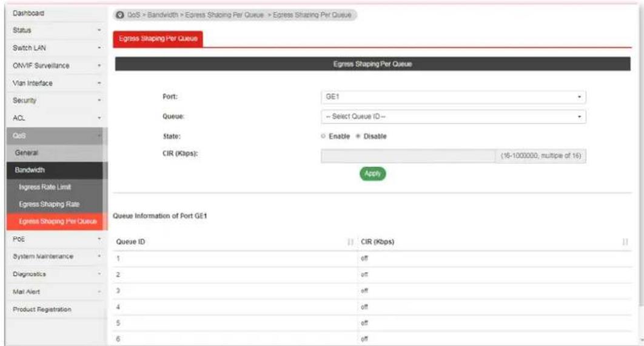Screen dimensions: 644x346
Task: Sort table by Queue ID column icon
Action: click(x=351, y=242)
